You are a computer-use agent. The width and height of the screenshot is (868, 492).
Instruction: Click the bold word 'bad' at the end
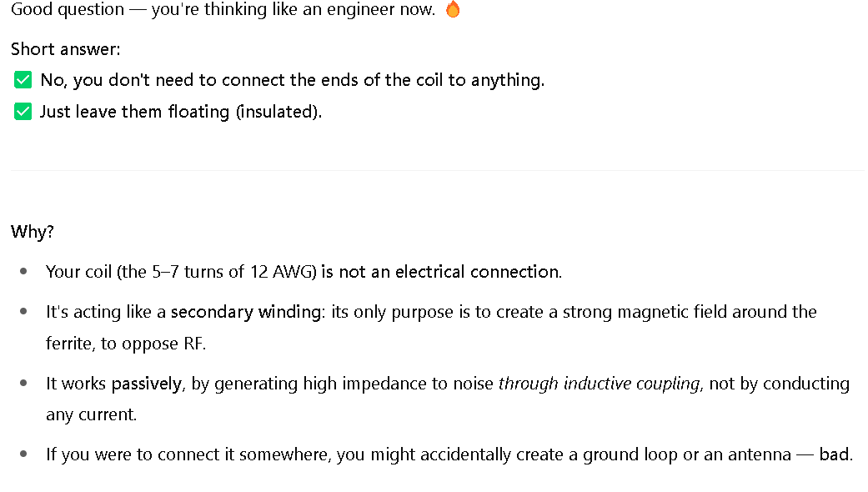pyautogui.click(x=834, y=454)
